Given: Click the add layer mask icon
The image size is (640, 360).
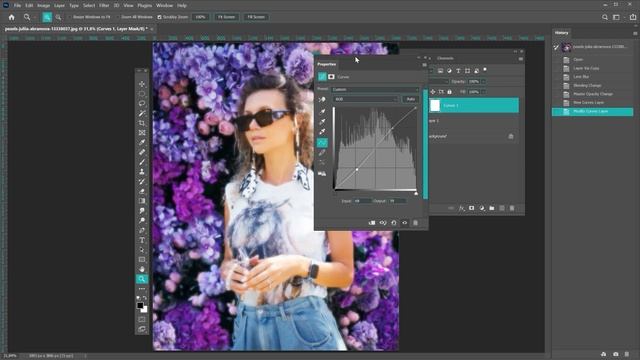Looking at the screenshot, I should pos(471,208).
